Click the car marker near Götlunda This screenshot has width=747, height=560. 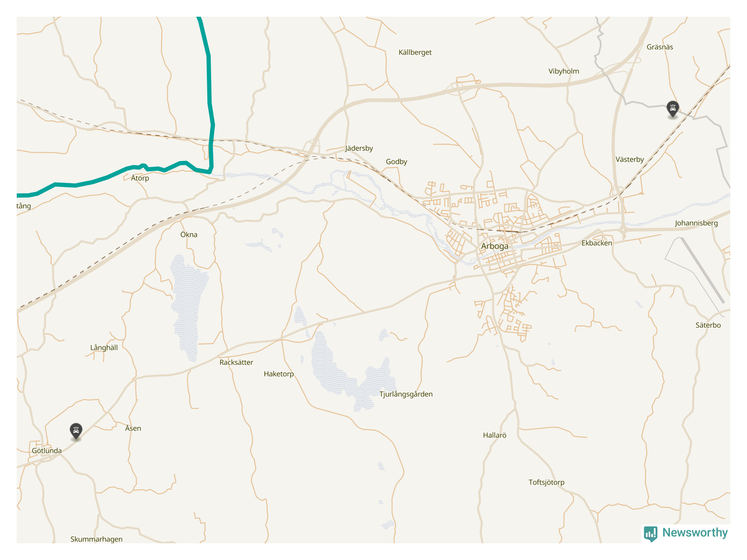click(x=76, y=431)
